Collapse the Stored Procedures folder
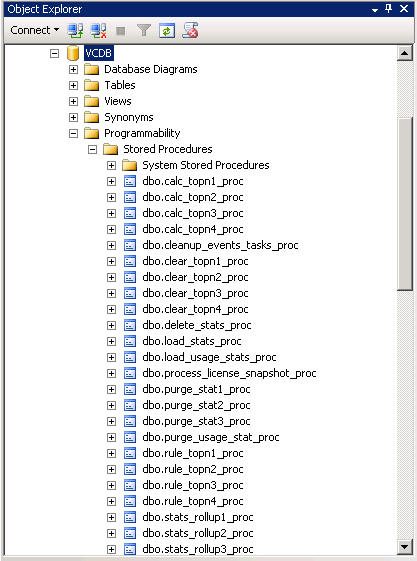 [92, 150]
